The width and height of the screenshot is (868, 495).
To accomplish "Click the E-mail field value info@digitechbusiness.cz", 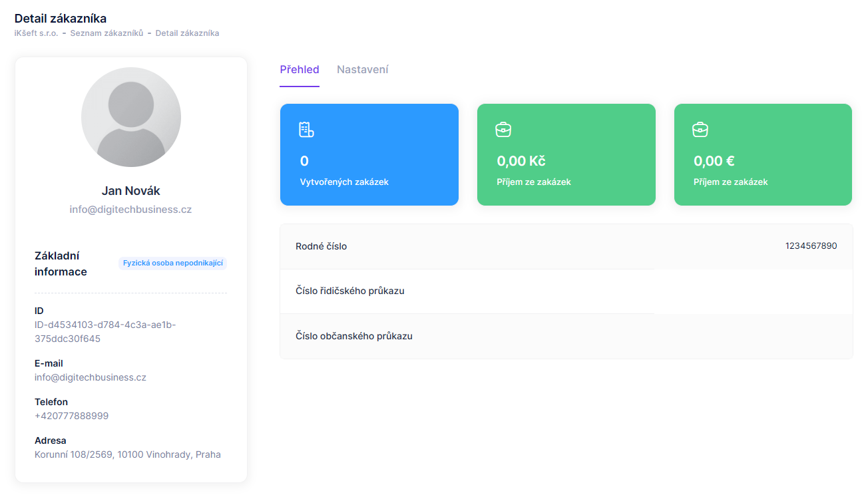I will 91,377.
